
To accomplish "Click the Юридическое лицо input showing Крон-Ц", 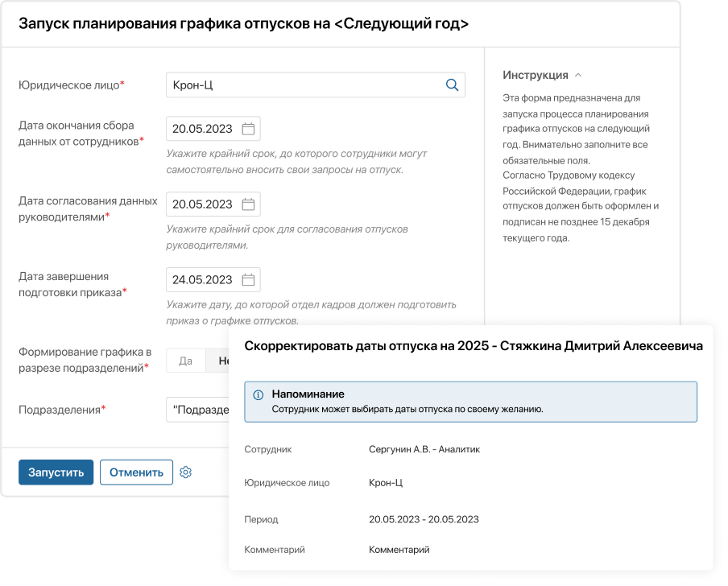I will [x=282, y=85].
